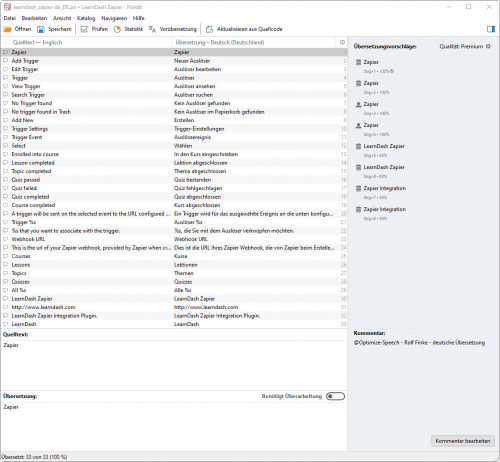Click the Prüfen checkmark icon
The image size is (500, 462).
pyautogui.click(x=84, y=29)
